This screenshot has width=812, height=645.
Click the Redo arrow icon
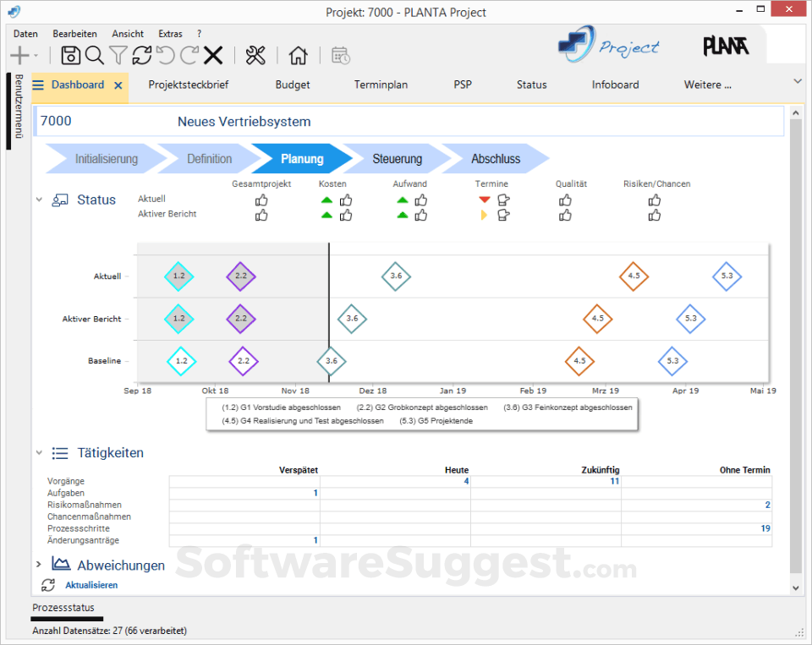[189, 55]
